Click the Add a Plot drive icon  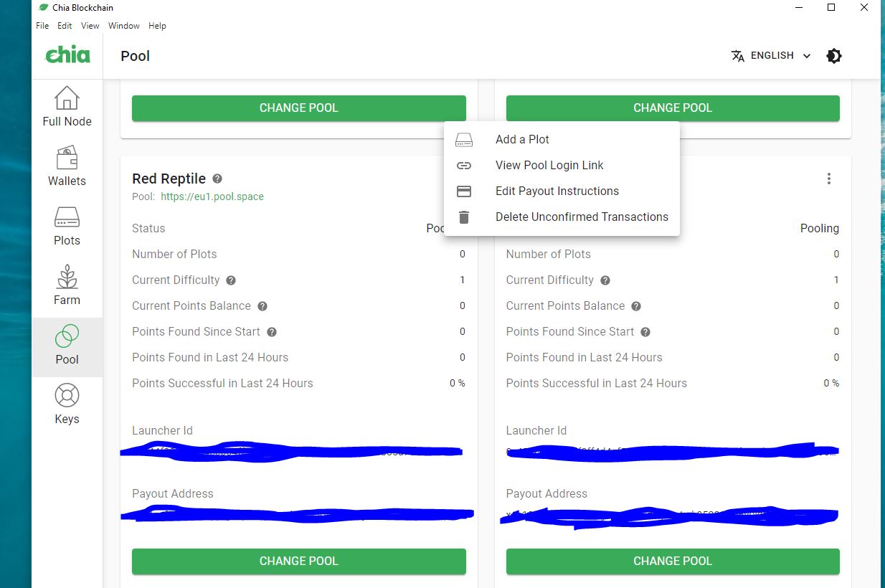464,140
